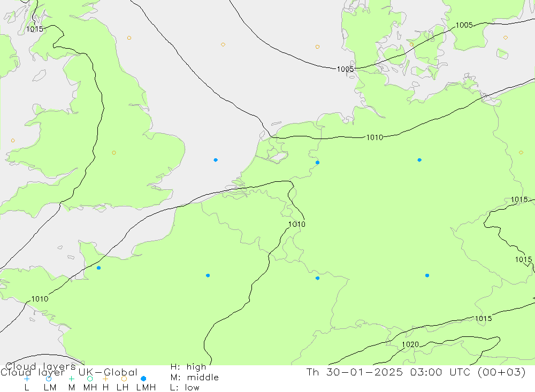Select LH cloud marker in Irish Sea
Screen dimensions: 535x392
click(x=13, y=141)
